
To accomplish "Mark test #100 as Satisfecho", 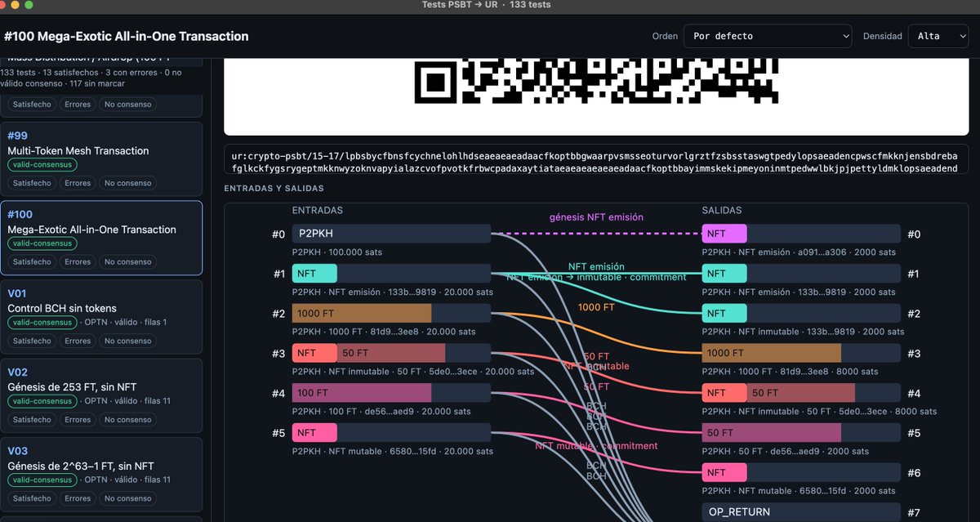I will tap(32, 262).
